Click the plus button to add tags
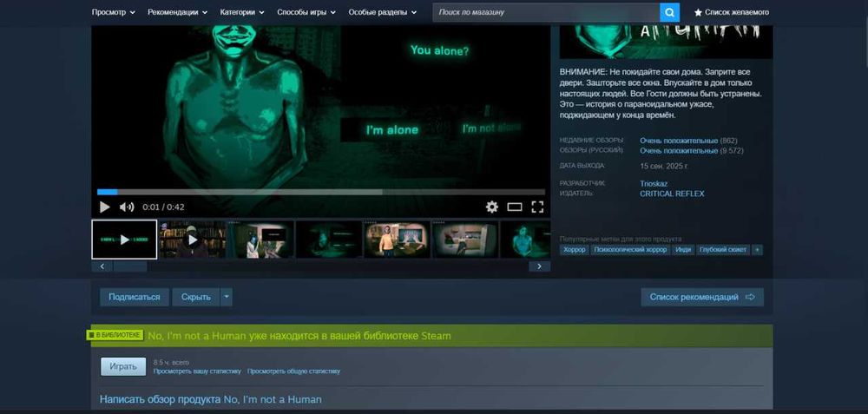This screenshot has width=868, height=414. point(757,250)
